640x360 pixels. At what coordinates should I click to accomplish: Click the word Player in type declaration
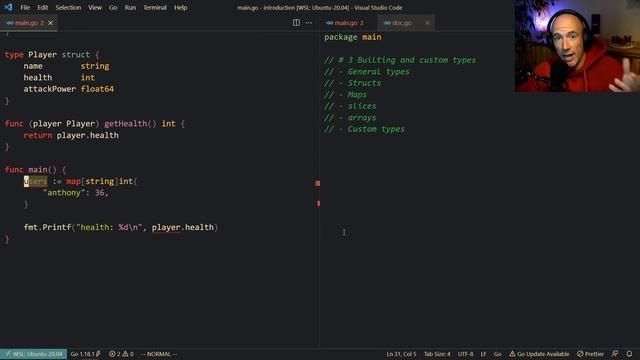click(42, 55)
